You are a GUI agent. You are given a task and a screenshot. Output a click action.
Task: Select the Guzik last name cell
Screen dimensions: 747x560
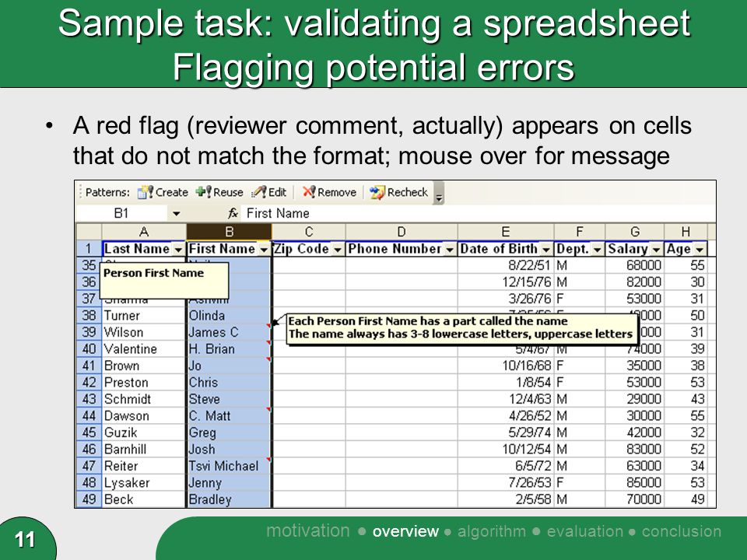coord(143,433)
